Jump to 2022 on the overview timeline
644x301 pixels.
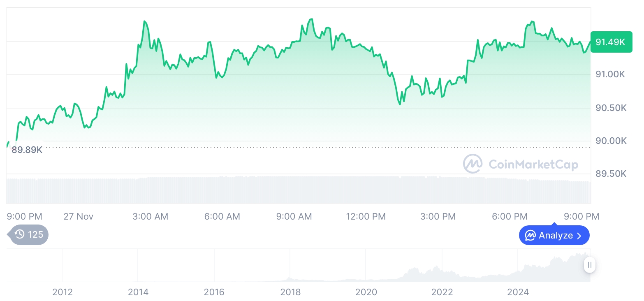pyautogui.click(x=442, y=292)
